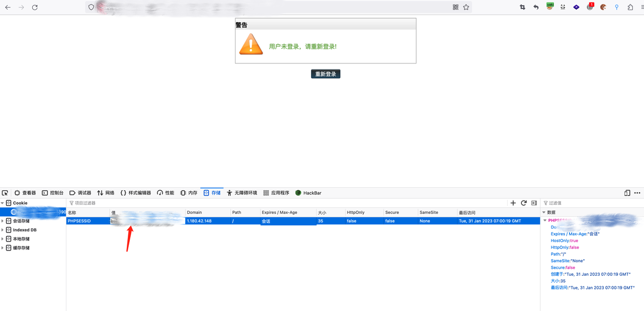Click the cookie extension icon in toolbar
644x311 pixels.
pos(603,8)
